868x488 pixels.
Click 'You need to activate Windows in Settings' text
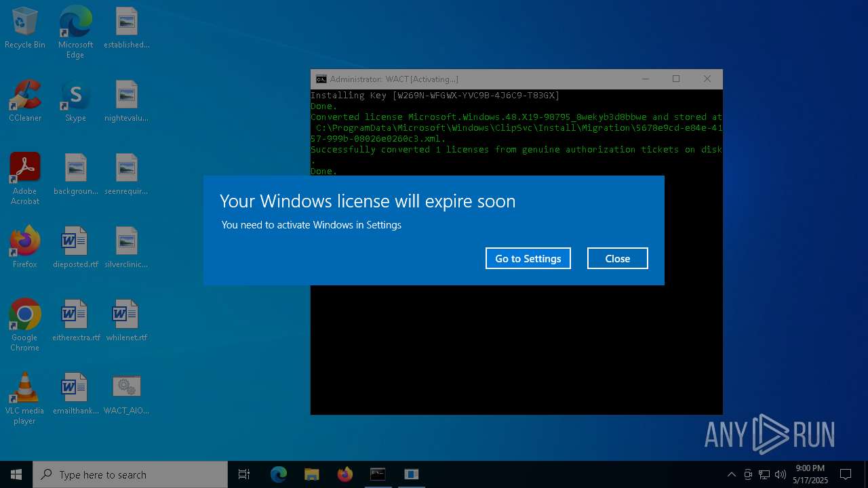[x=311, y=224]
